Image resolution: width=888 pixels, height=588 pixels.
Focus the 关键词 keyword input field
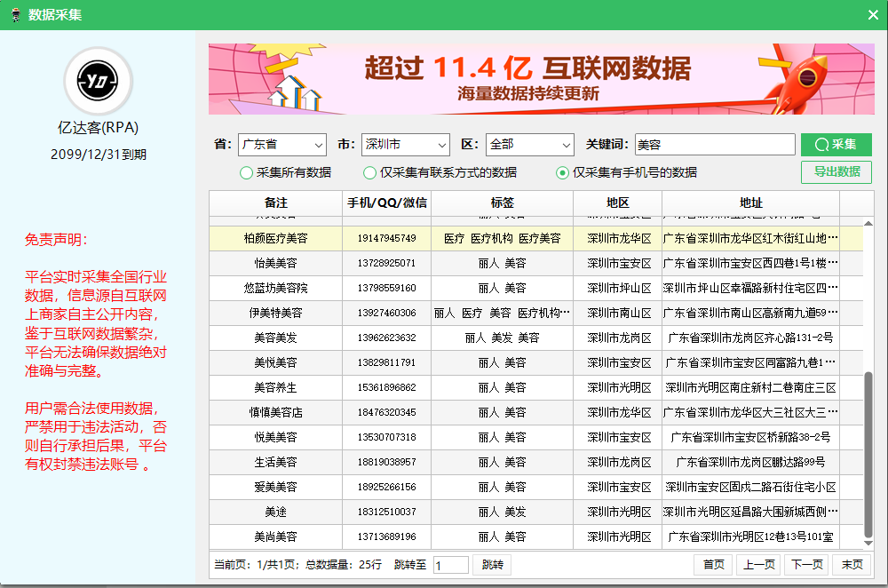[x=714, y=145]
